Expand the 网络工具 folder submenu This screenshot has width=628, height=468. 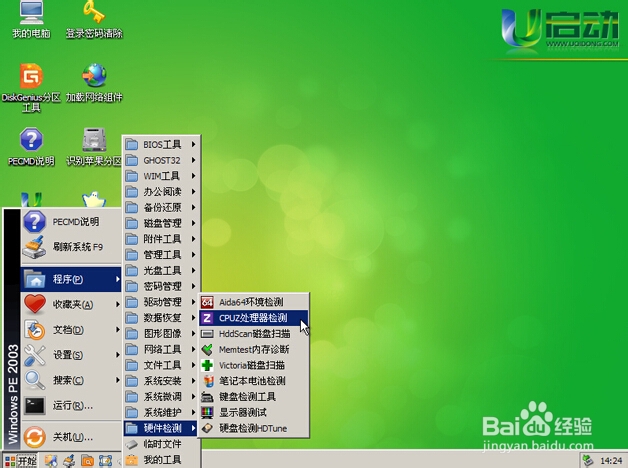pyautogui.click(x=161, y=349)
